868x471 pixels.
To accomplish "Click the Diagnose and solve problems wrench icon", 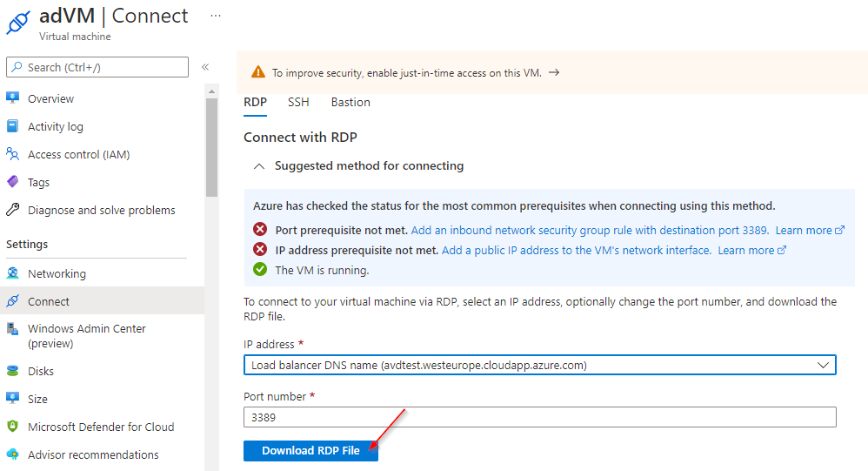I will click(x=13, y=210).
